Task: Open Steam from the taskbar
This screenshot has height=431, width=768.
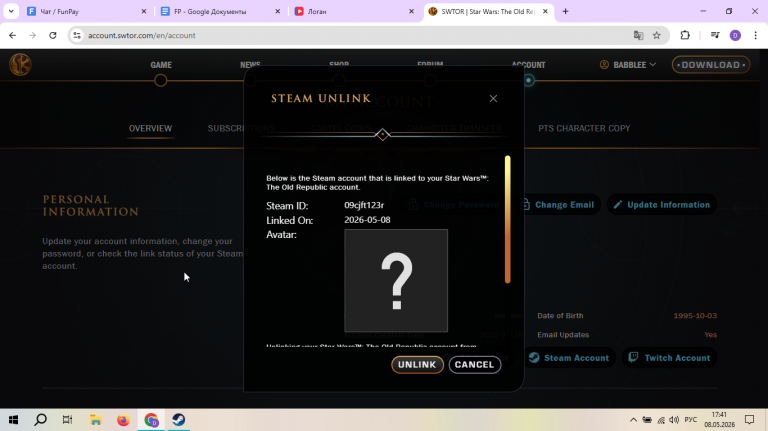Action: (178, 420)
